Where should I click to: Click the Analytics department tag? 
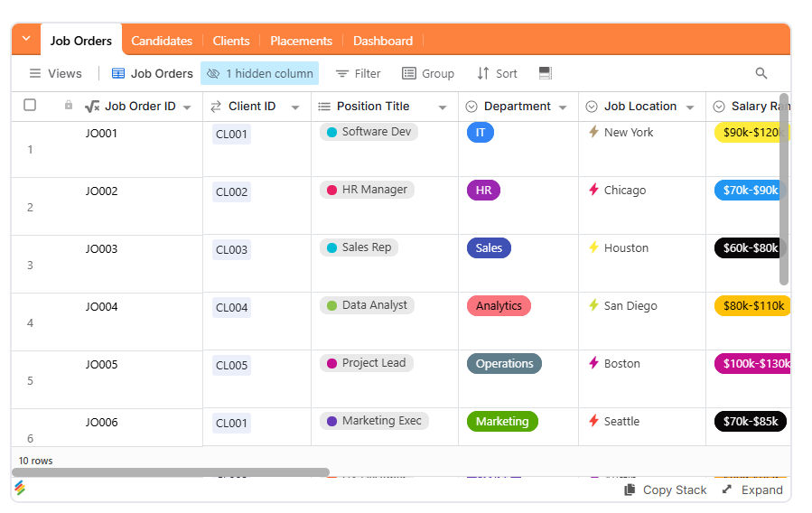tap(499, 305)
